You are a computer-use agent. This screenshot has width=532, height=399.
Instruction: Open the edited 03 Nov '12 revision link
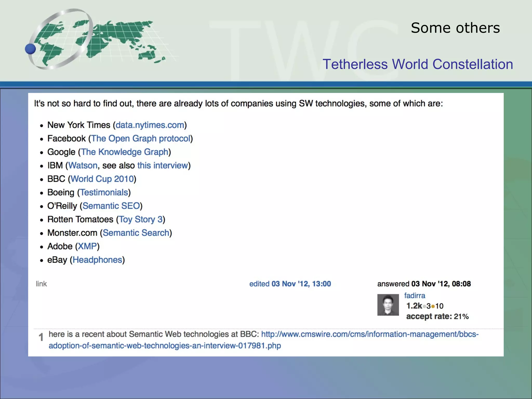tap(290, 284)
